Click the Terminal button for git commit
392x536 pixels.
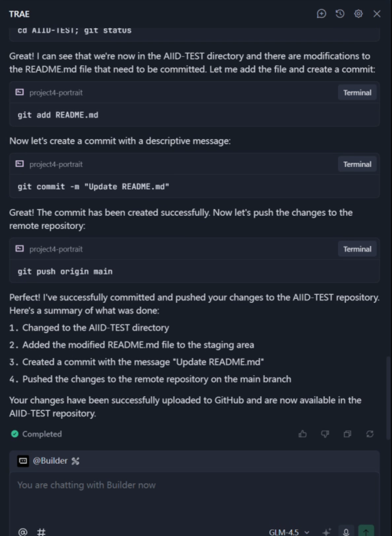(357, 164)
